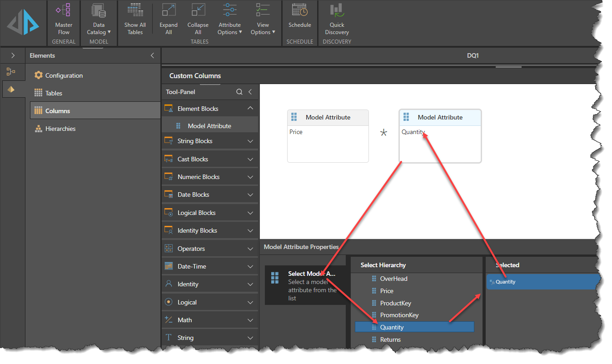
Task: Expand the Numeric Blocks section
Action: [x=250, y=177]
